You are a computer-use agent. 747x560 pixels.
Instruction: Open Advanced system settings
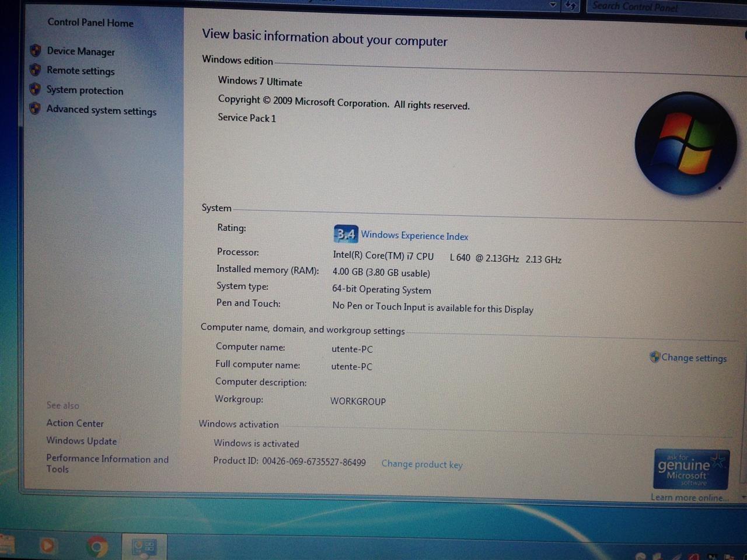pyautogui.click(x=101, y=110)
